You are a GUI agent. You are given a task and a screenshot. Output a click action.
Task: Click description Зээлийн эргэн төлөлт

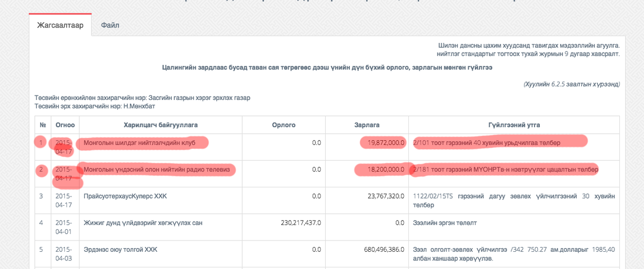445,222
